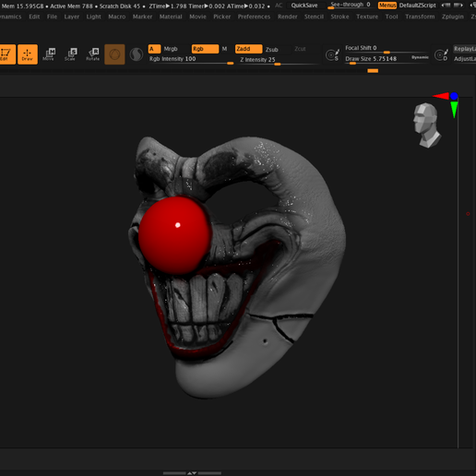
Task: Click the blue Z axis dot
Action: 454,96
